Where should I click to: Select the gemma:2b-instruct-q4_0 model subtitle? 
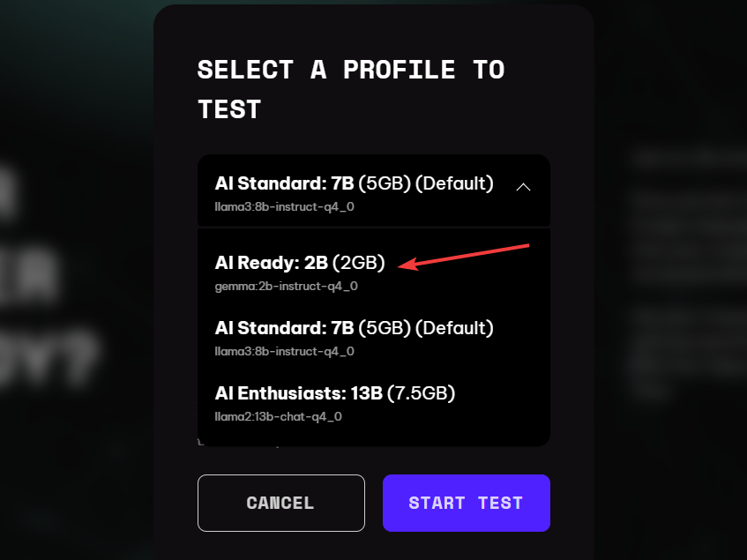[286, 287]
